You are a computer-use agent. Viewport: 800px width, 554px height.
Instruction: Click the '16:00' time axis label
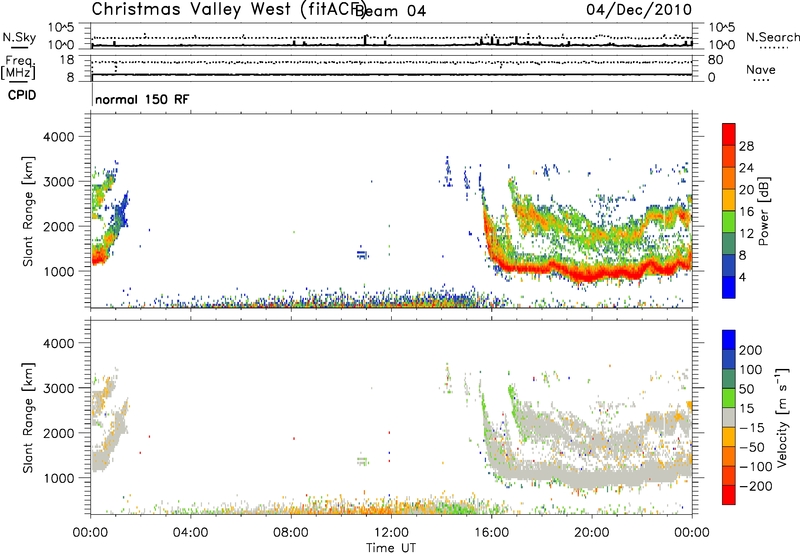click(491, 533)
